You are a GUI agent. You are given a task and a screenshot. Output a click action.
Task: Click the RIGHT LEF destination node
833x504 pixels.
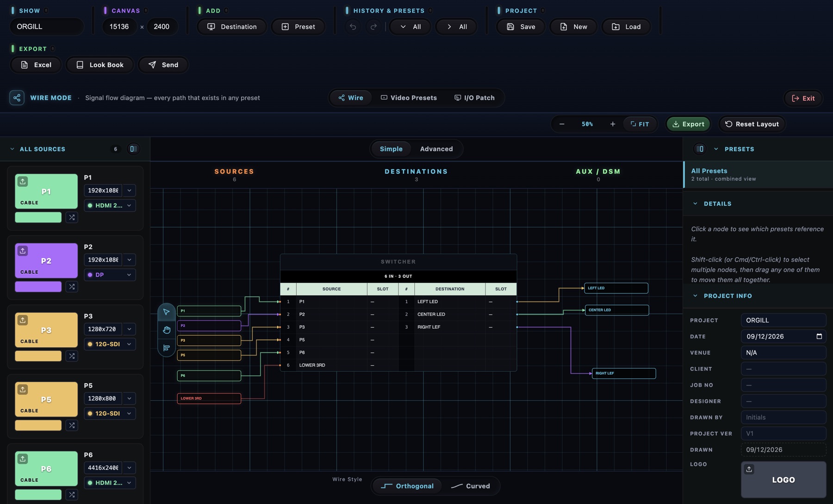click(624, 373)
